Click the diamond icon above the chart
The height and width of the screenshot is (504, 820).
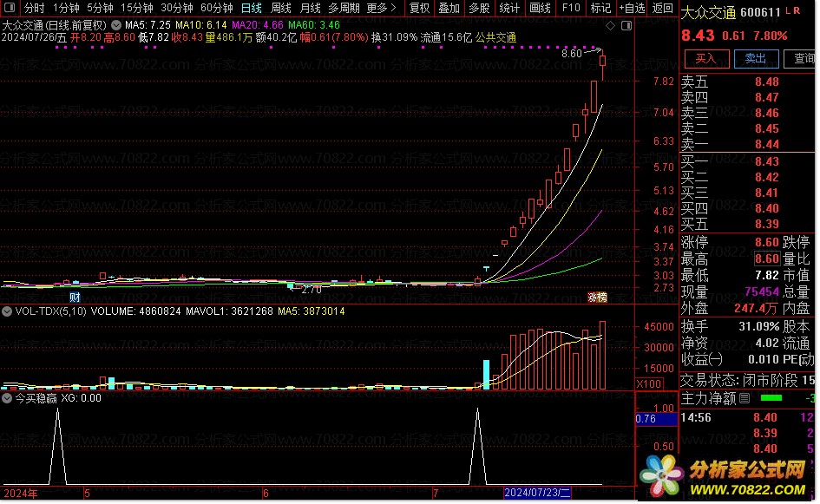tap(610, 26)
